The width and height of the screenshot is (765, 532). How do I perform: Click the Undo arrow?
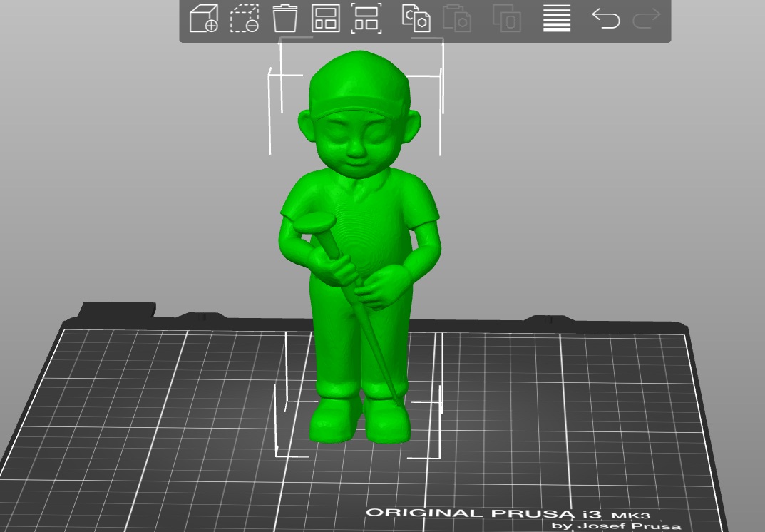point(606,19)
